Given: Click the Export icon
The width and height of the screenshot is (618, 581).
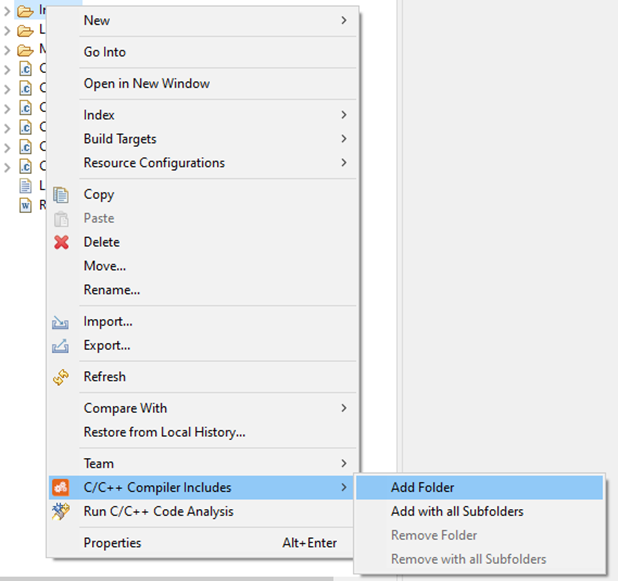Looking at the screenshot, I should point(62,346).
